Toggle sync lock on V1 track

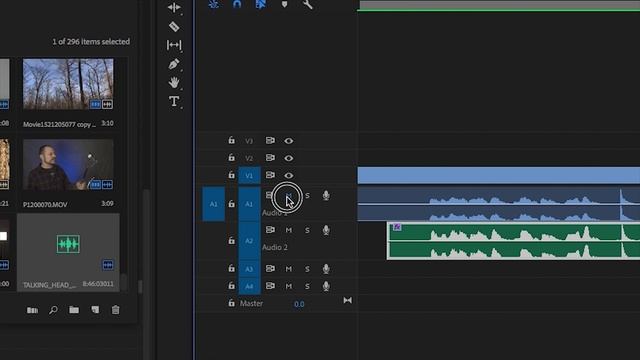[270, 175]
